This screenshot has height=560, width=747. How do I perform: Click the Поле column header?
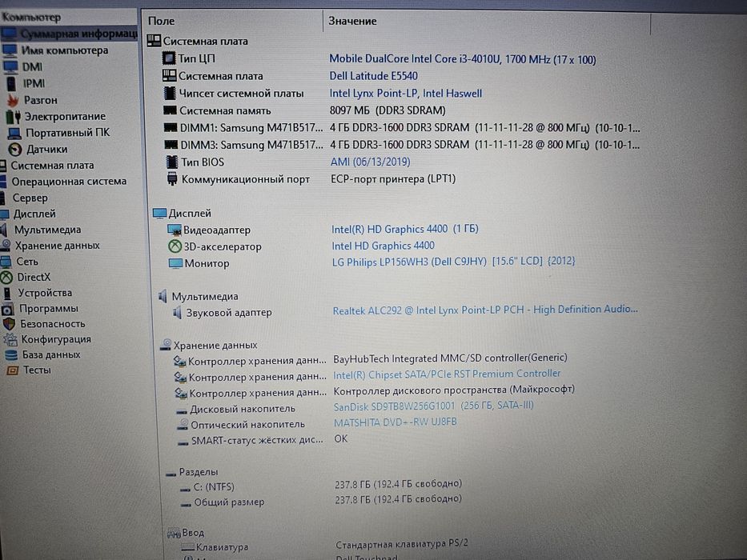[x=162, y=21]
